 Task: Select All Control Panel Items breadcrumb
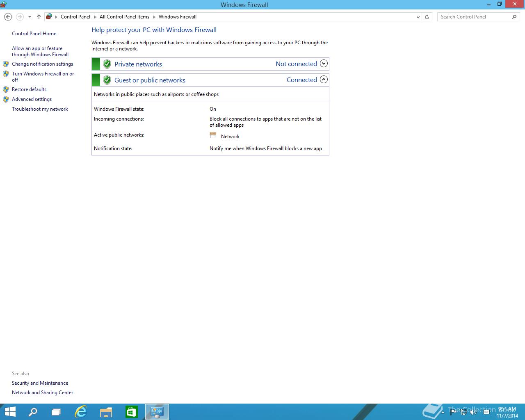(x=124, y=17)
